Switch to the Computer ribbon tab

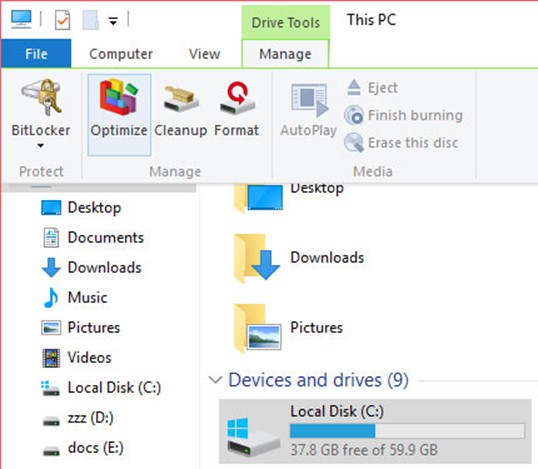point(121,54)
